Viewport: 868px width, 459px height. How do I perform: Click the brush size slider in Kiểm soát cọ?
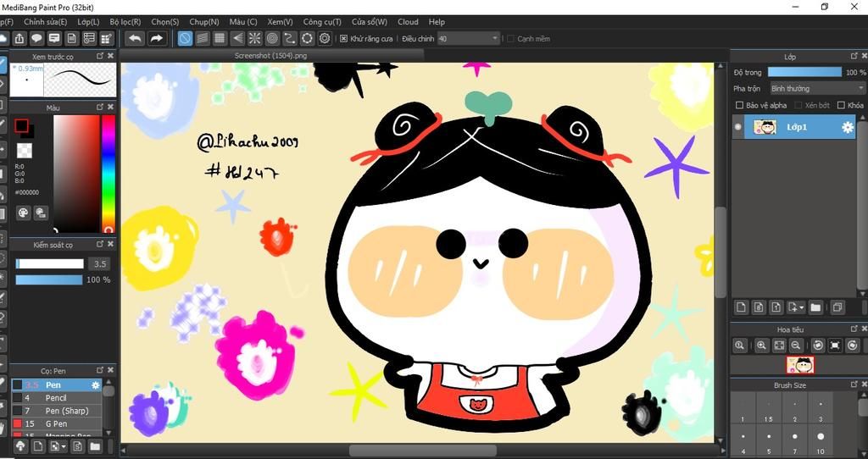[x=50, y=263]
